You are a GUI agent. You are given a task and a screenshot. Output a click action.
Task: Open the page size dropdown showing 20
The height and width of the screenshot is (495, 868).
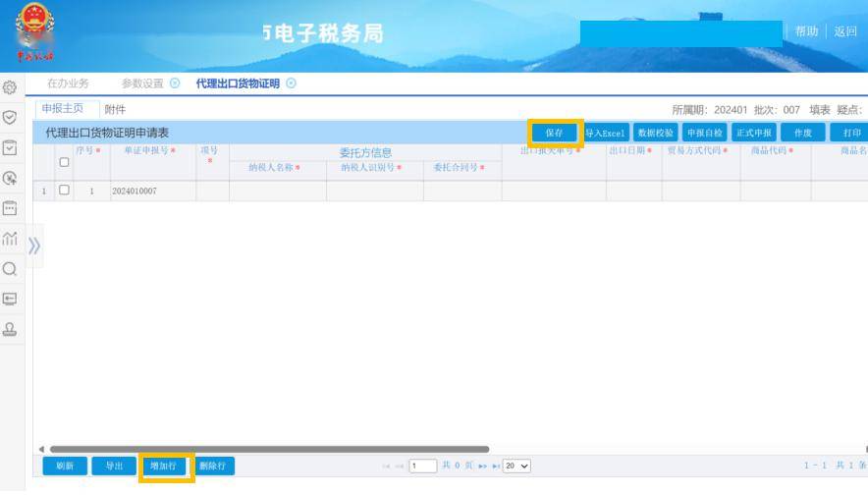(516, 466)
